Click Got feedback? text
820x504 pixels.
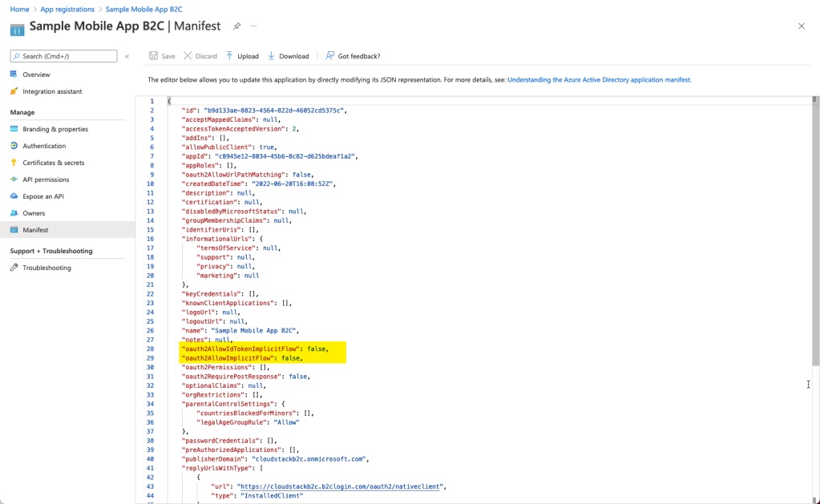click(x=359, y=56)
